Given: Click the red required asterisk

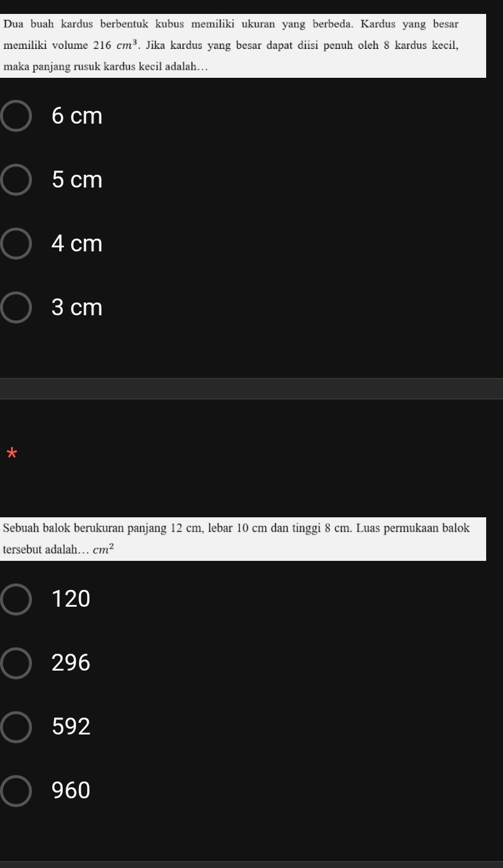Looking at the screenshot, I should (10, 453).
